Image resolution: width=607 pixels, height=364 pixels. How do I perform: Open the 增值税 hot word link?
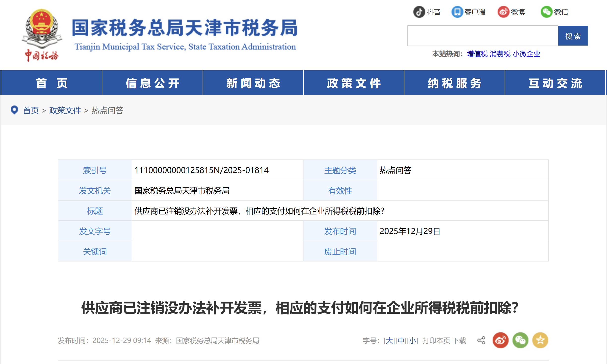[477, 53]
